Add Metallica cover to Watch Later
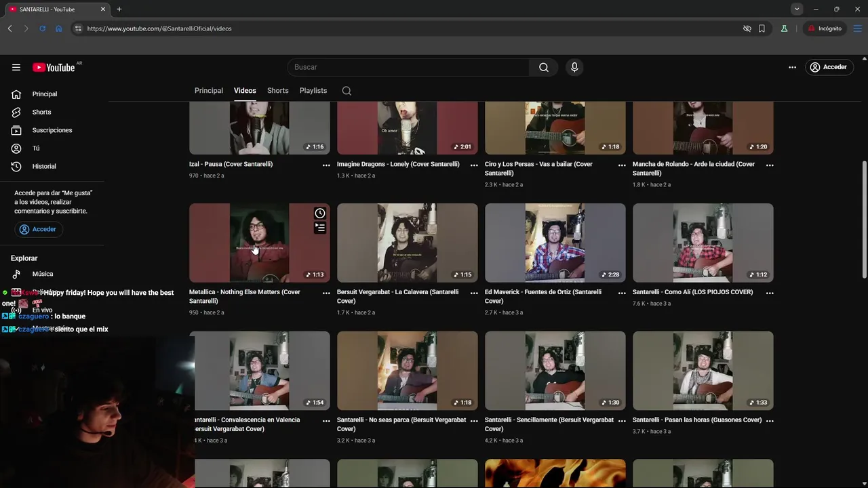The image size is (868, 488). click(x=320, y=213)
